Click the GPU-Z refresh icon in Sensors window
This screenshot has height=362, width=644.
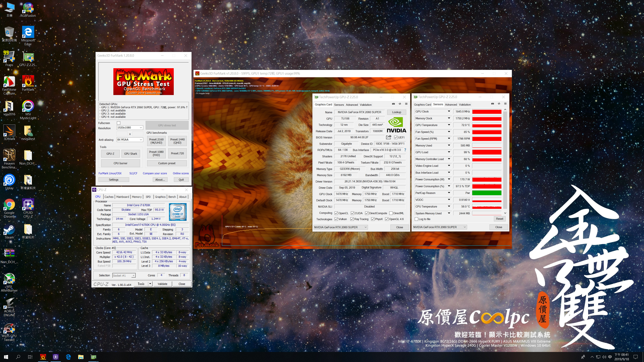click(x=499, y=104)
